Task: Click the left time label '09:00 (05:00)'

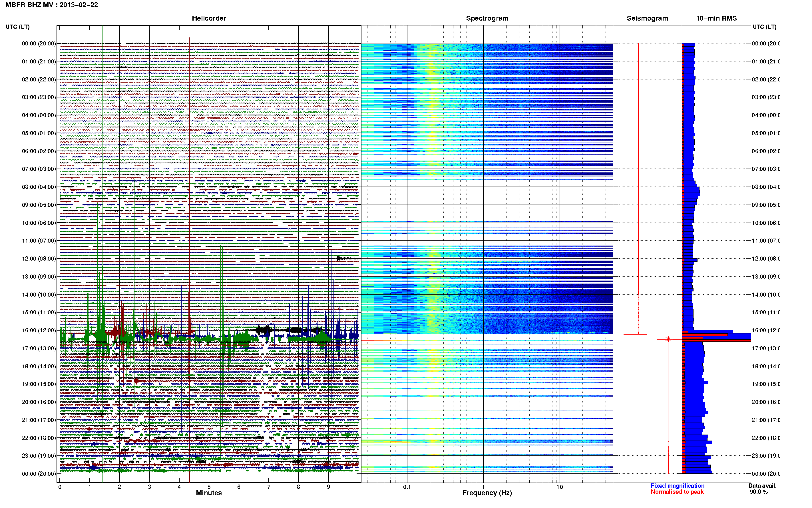Action: click(x=39, y=205)
